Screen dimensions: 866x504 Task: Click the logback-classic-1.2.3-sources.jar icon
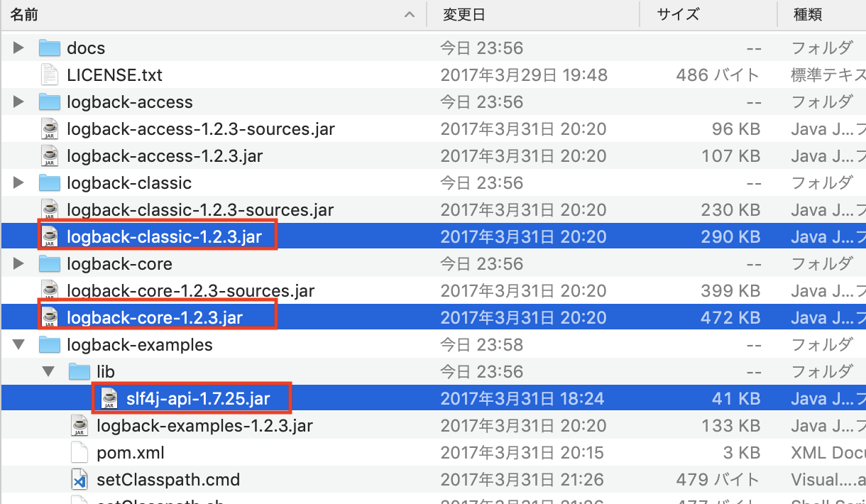click(49, 210)
